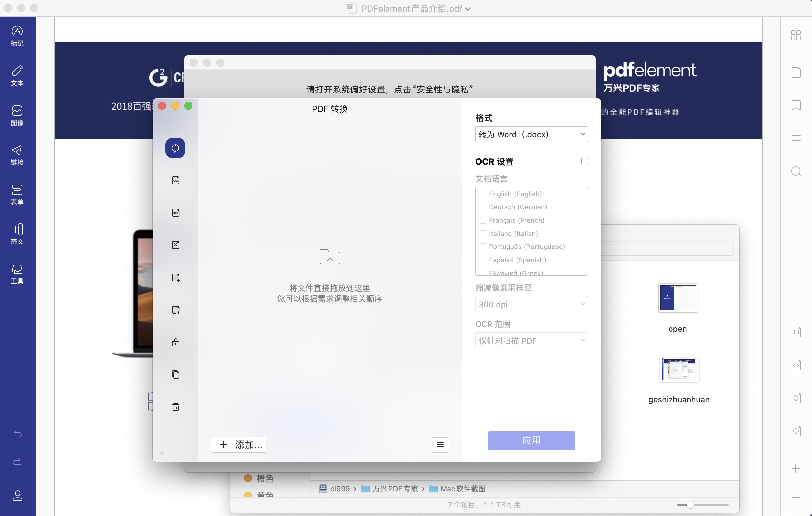The image size is (812, 516).
Task: Open the user account icon
Action: (x=17, y=496)
